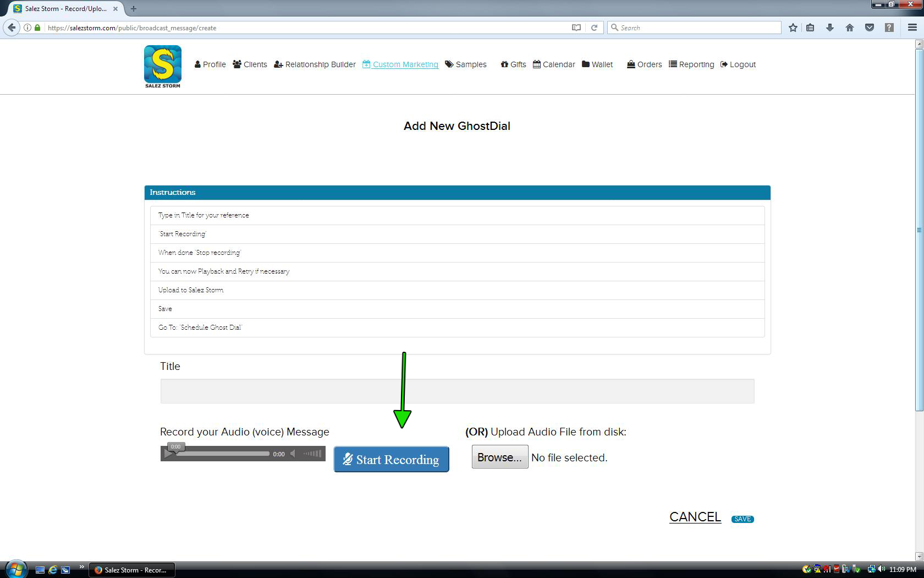Image resolution: width=924 pixels, height=578 pixels.
Task: Go to Firefox home page icon
Action: tap(849, 28)
